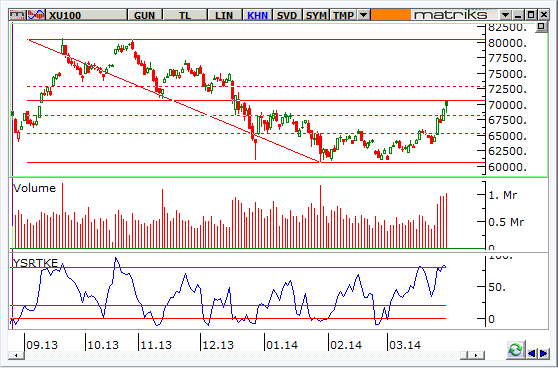Open the dropdown arrow beside matriks logo

click(x=505, y=15)
